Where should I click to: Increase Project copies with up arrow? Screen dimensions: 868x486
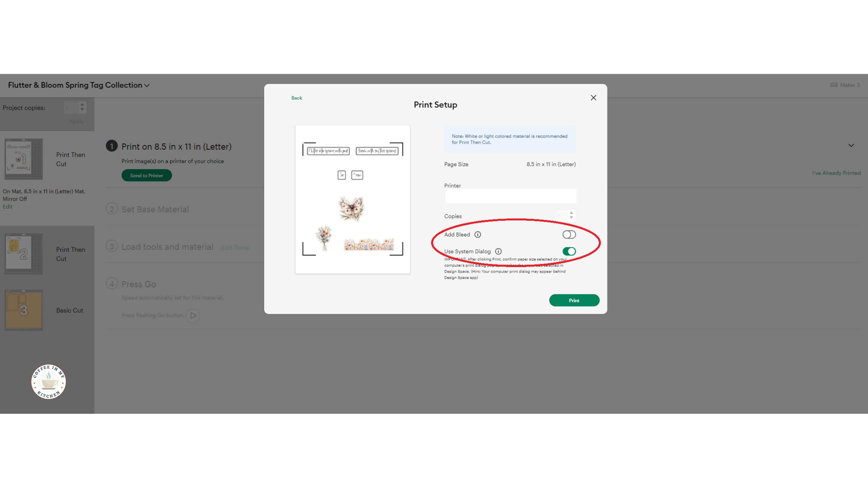tap(82, 104)
